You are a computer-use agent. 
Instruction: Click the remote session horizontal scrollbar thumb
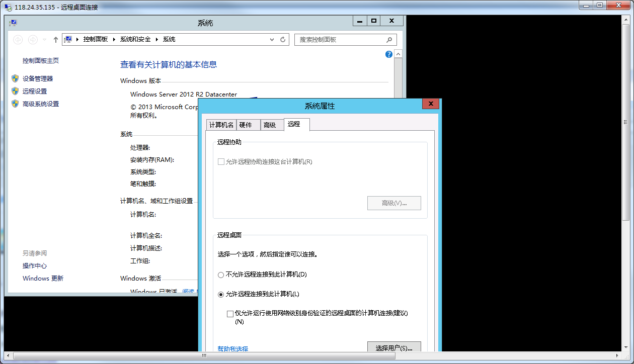204,355
